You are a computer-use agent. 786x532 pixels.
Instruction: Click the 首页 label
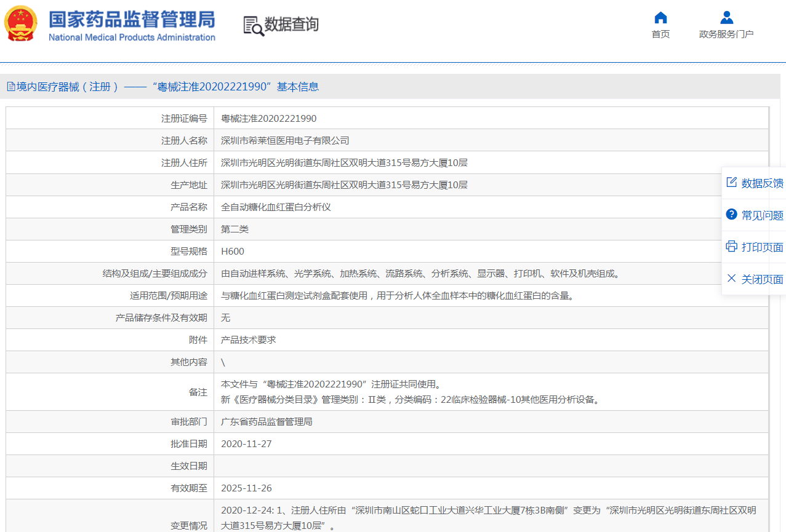[660, 34]
